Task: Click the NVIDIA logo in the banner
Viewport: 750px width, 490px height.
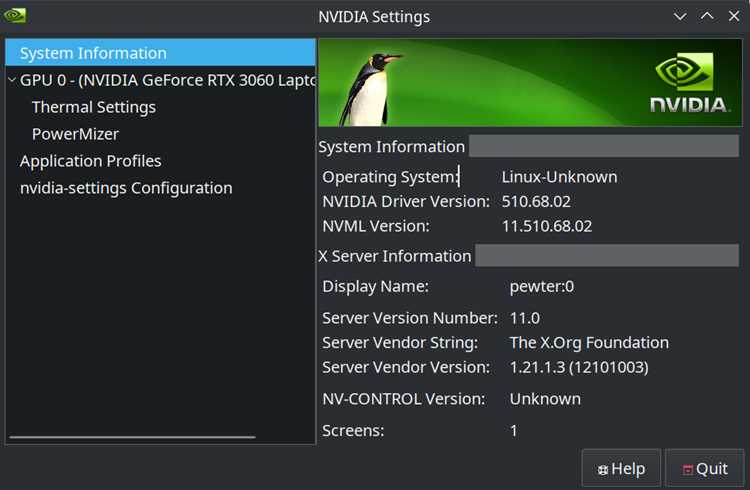Action: point(689,82)
